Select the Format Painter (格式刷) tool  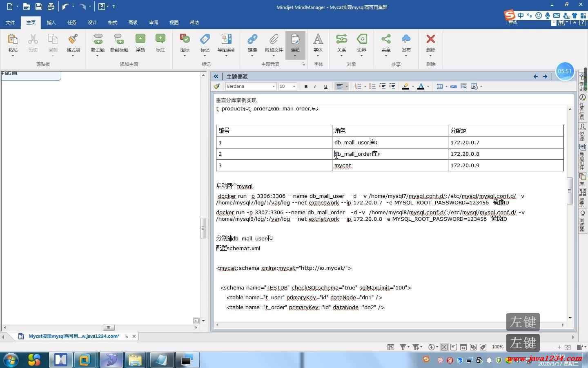pyautogui.click(x=73, y=39)
